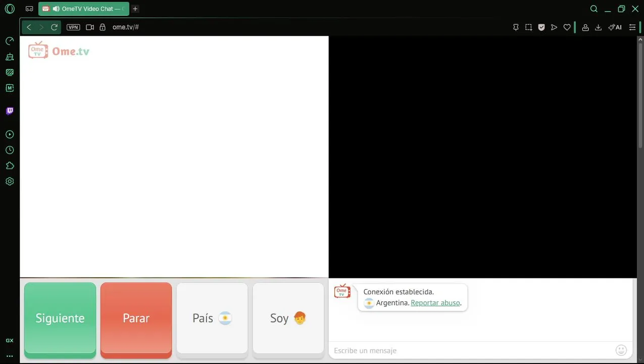
Task: Open the tab search magnifier
Action: point(594,9)
